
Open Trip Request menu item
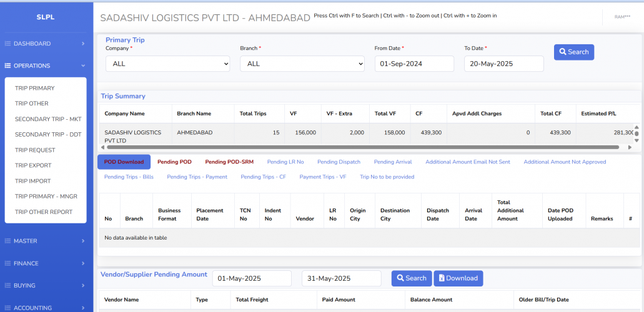35,150
